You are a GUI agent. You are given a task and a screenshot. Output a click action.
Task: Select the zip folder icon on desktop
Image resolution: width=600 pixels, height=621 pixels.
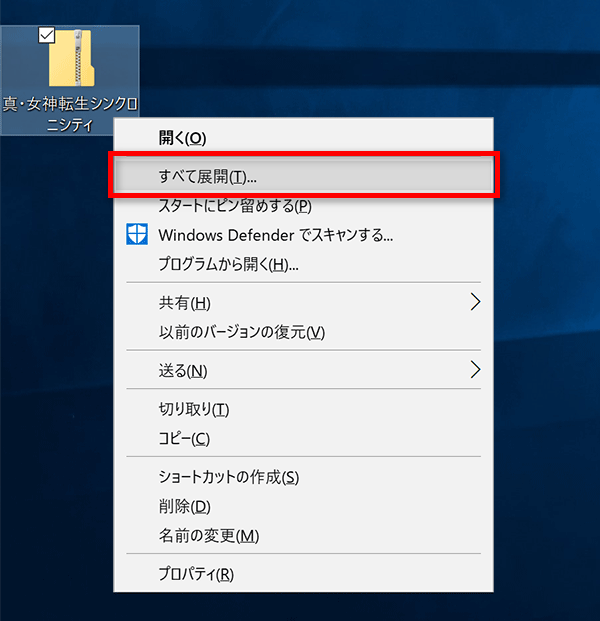click(x=72, y=58)
